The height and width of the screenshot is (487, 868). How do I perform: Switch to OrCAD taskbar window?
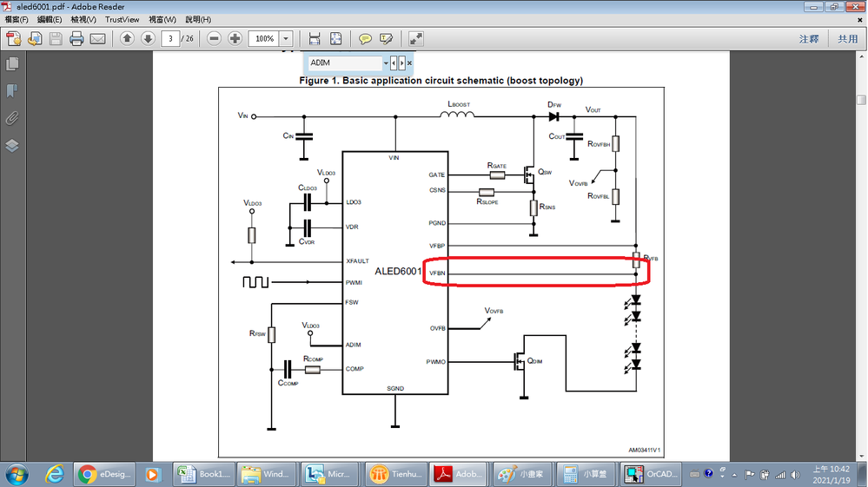coord(651,474)
